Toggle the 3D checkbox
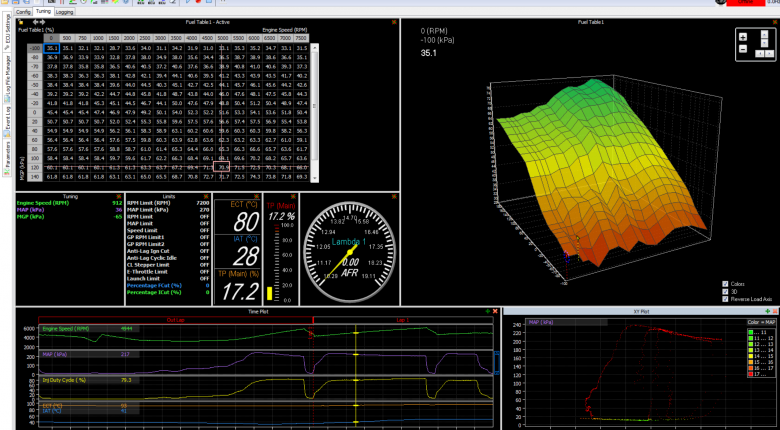Screen dimensions: 780x430 click(x=725, y=292)
